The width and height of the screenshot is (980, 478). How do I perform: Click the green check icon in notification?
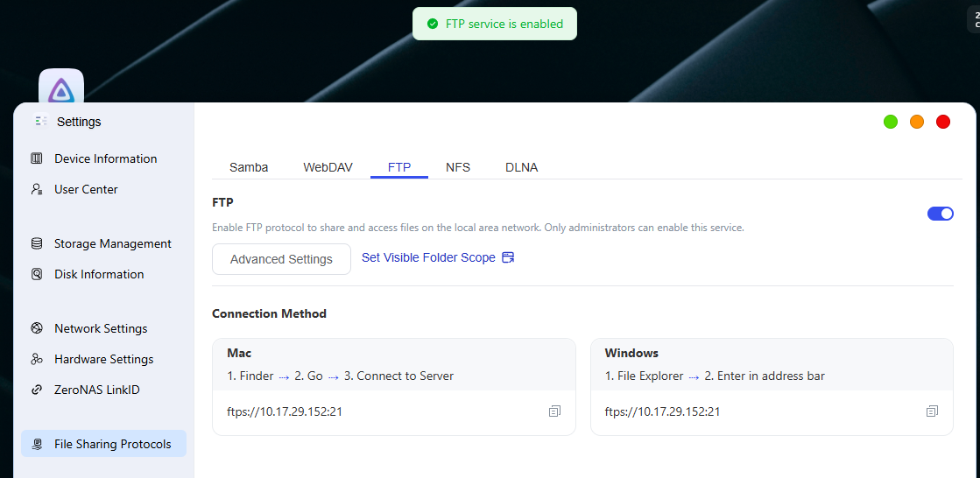coord(432,24)
